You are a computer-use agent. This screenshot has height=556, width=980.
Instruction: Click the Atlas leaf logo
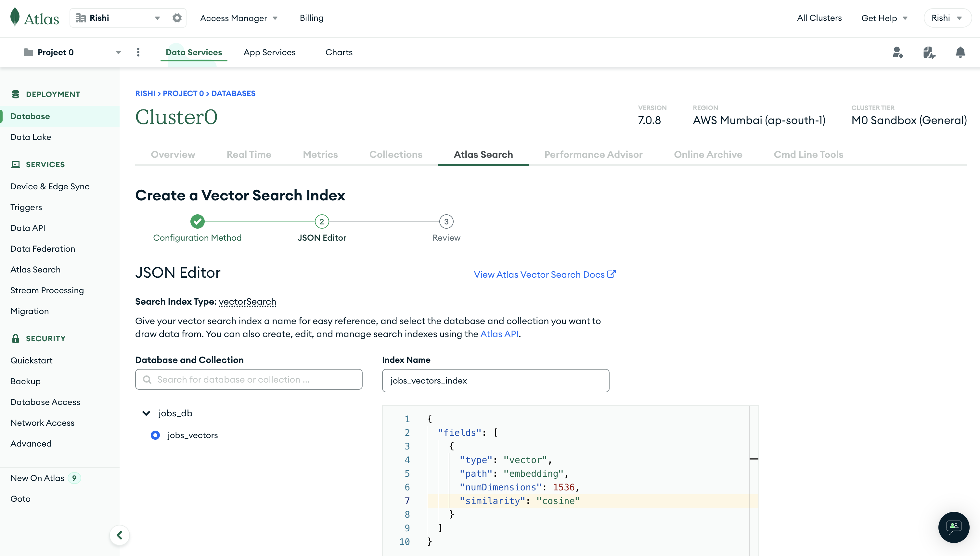click(x=15, y=18)
